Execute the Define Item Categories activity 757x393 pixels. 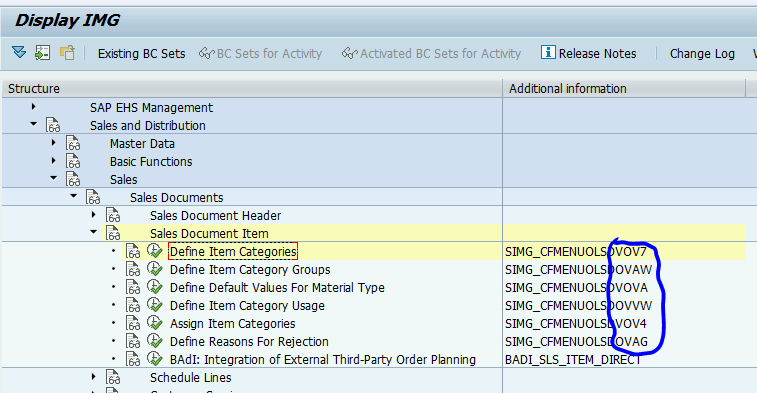coord(154,251)
